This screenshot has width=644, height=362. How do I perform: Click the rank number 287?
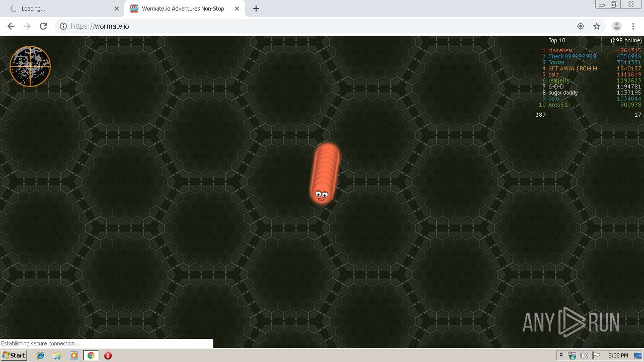tap(540, 115)
